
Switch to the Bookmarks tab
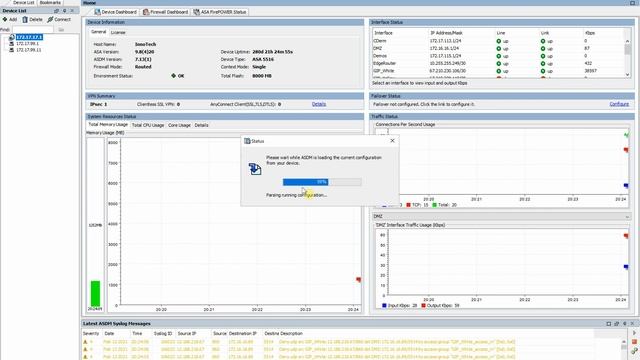point(50,2)
